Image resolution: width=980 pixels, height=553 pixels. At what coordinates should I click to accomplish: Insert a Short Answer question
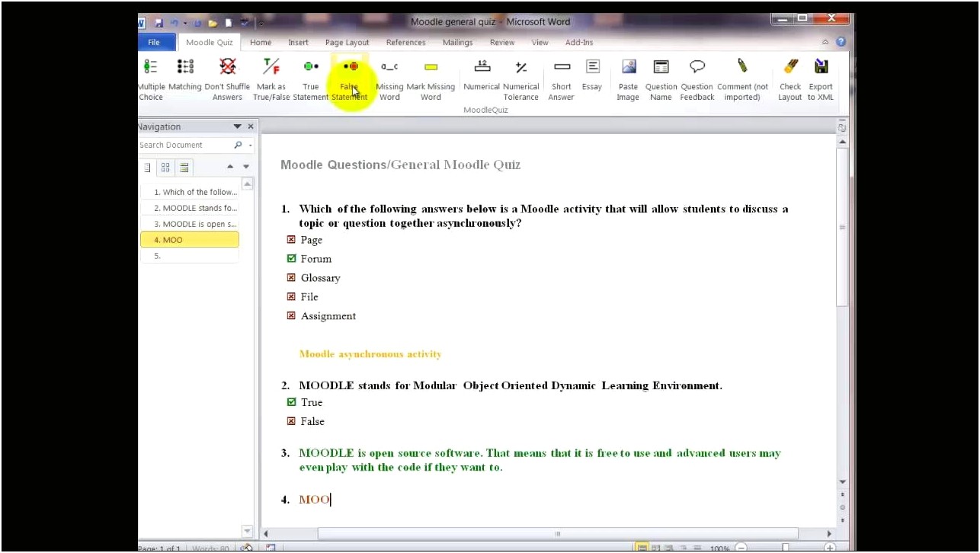pos(562,79)
